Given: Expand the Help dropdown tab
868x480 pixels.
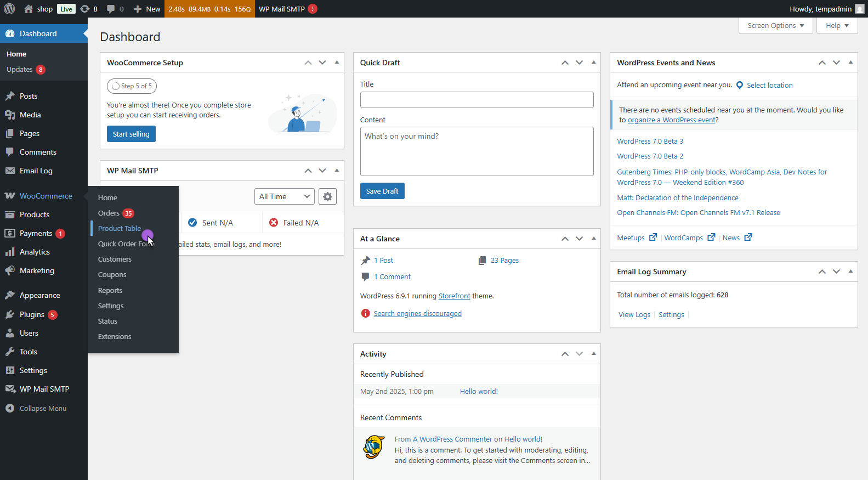Looking at the screenshot, I should 837,26.
